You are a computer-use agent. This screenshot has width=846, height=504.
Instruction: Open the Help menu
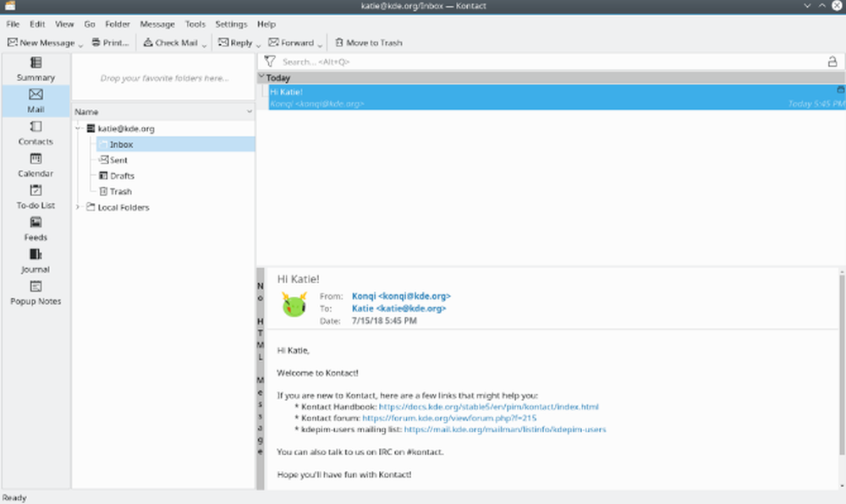point(266,24)
